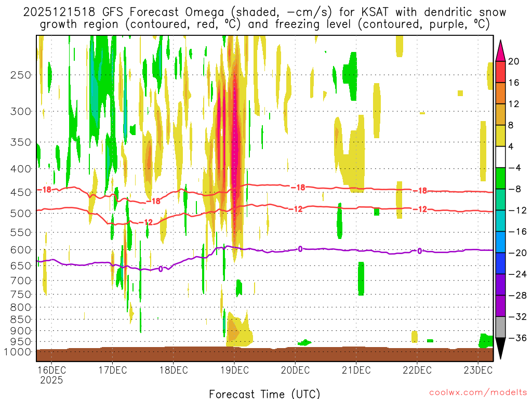The width and height of the screenshot is (532, 399).
Task: Click the 250 pressure level label
Action: [x=21, y=75]
